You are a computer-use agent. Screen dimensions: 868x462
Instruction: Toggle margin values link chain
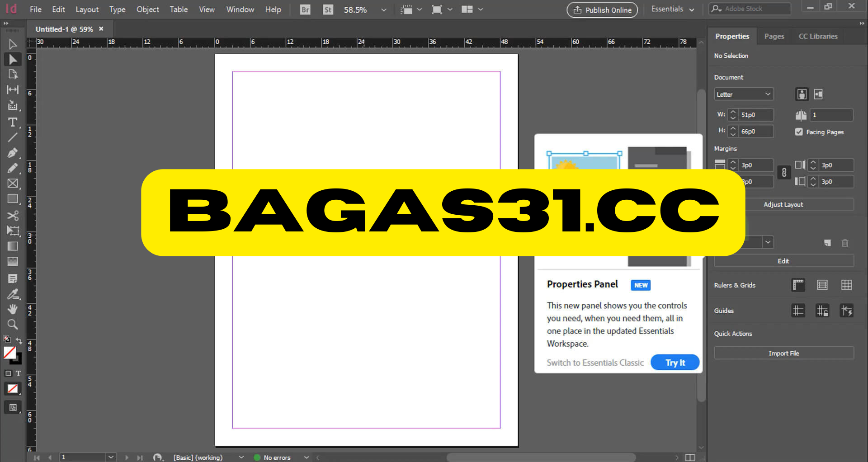pyautogui.click(x=784, y=173)
